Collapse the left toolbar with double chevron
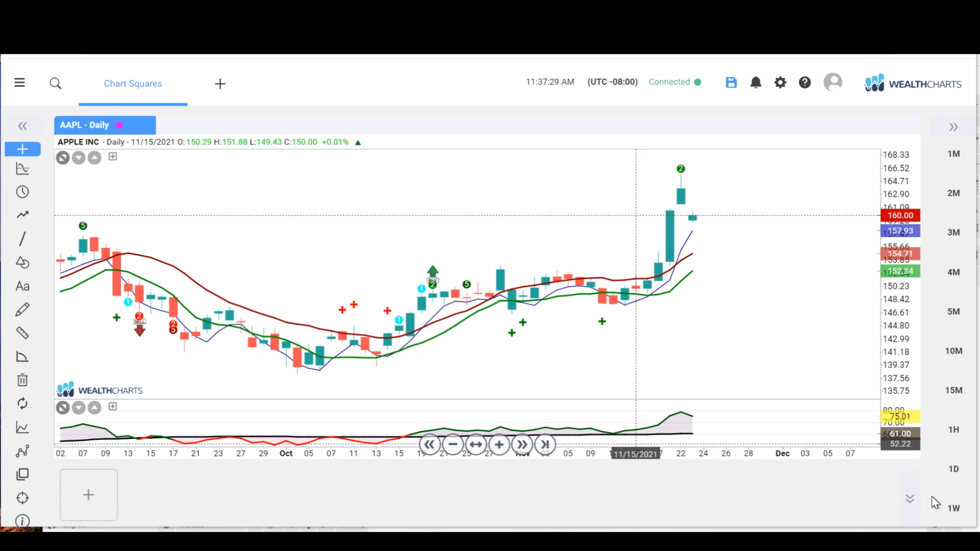Image resolution: width=980 pixels, height=551 pixels. 22,126
